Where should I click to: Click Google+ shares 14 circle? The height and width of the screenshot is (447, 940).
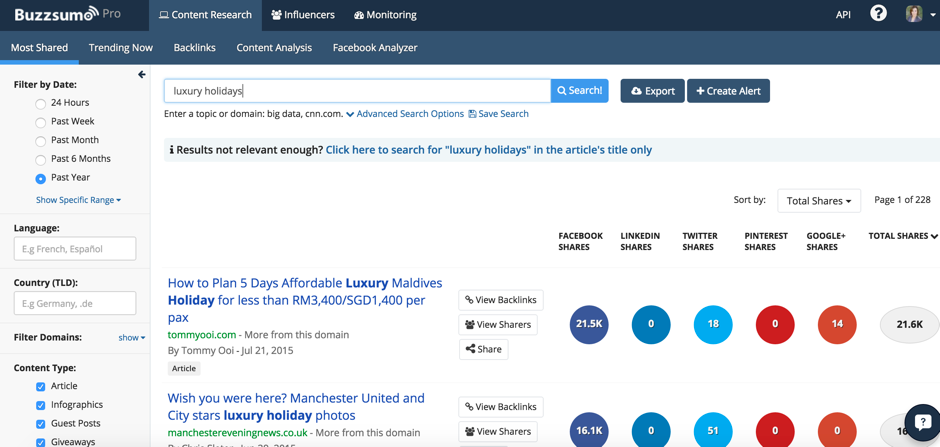(x=837, y=324)
